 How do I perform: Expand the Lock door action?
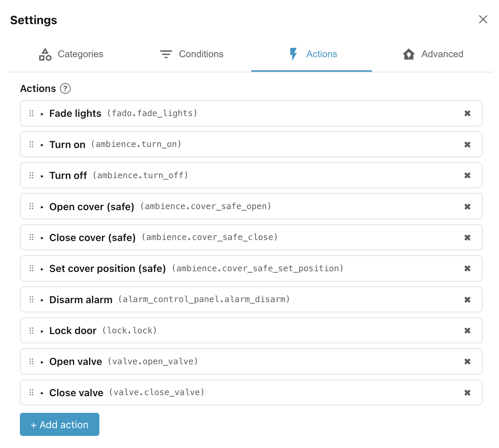click(42, 331)
